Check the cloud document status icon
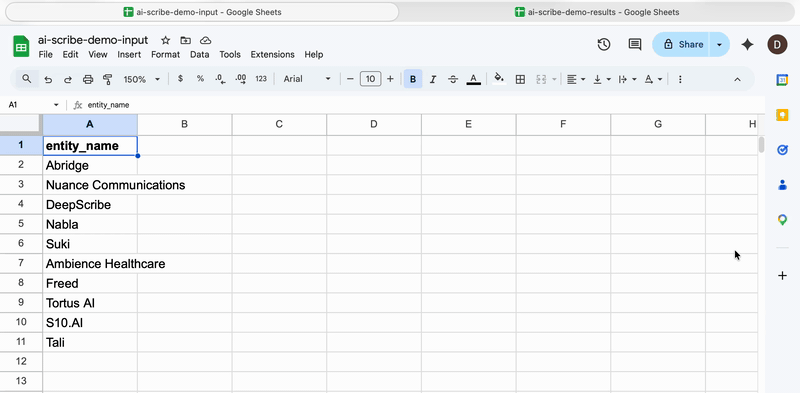Screen dimensions: 800x393 pyautogui.click(x=205, y=40)
